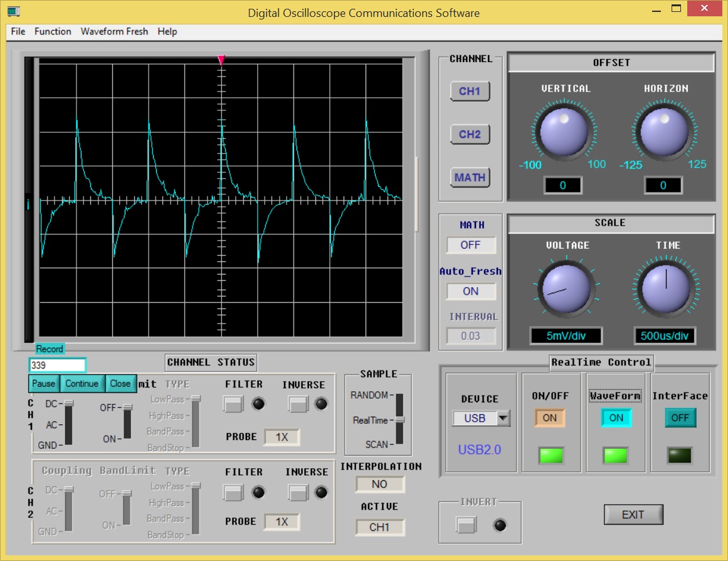Toggle the MATH OFF button
The image size is (728, 561).
point(471,245)
